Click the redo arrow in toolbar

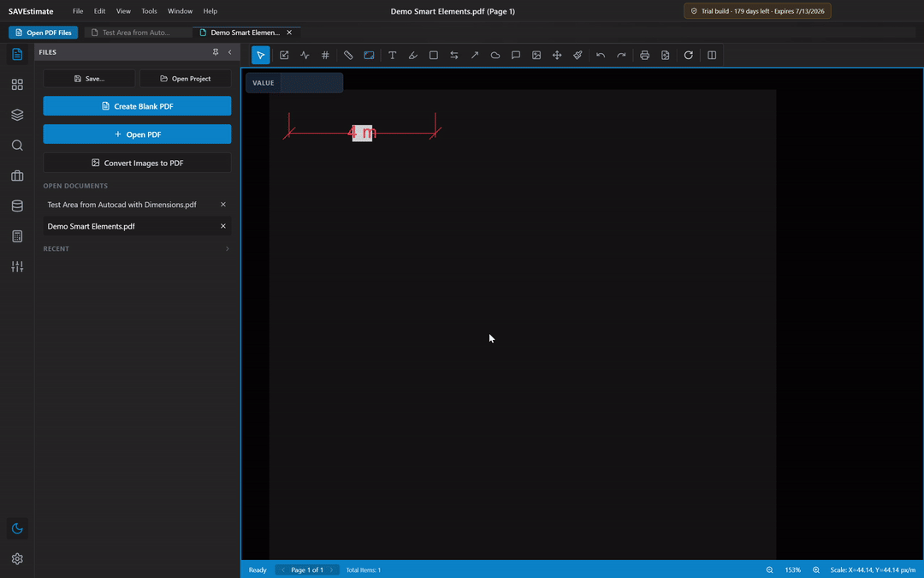(x=621, y=55)
